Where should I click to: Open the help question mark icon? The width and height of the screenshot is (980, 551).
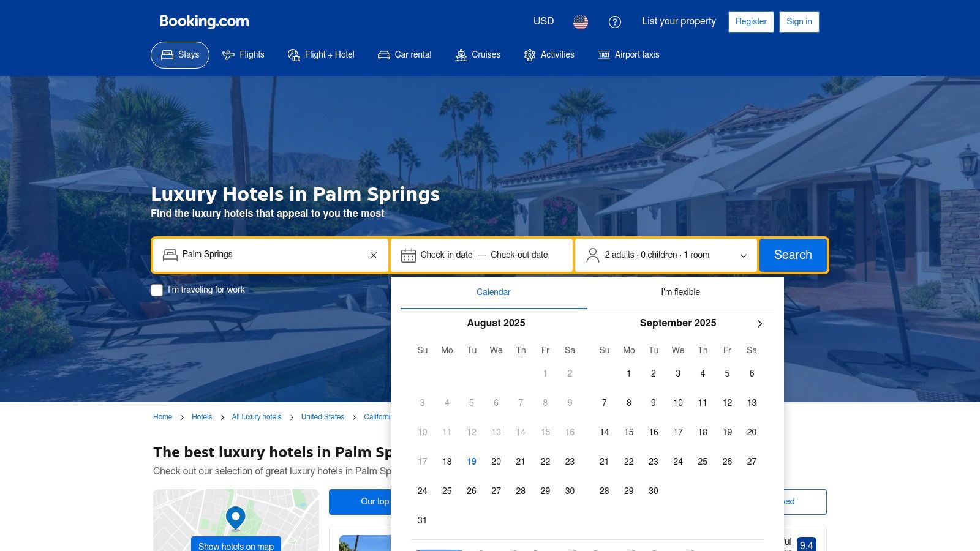tap(615, 22)
